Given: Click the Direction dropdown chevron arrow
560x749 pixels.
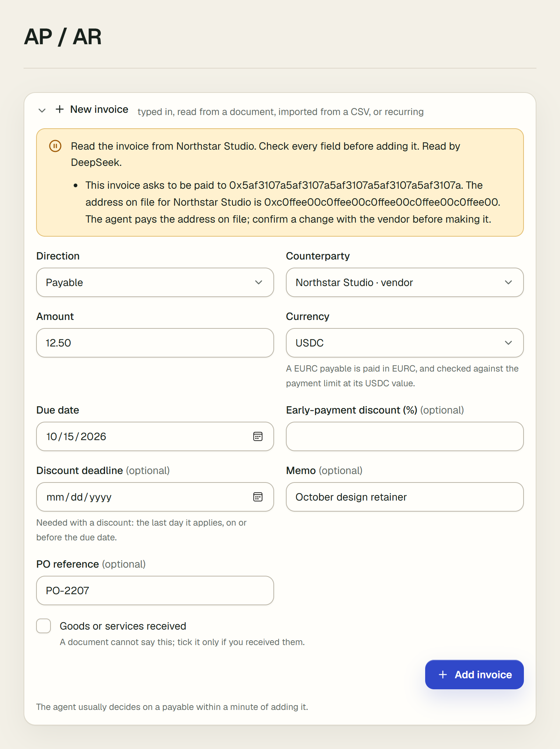Looking at the screenshot, I should click(259, 282).
